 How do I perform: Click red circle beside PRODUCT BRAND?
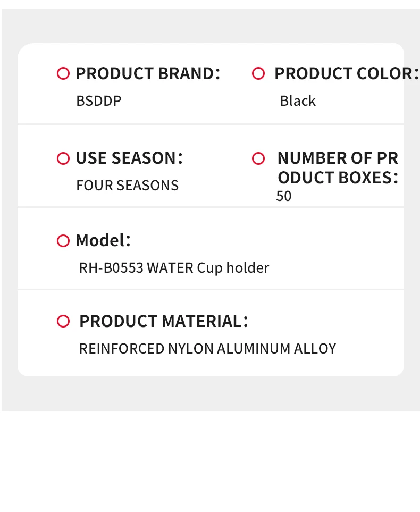(x=63, y=73)
